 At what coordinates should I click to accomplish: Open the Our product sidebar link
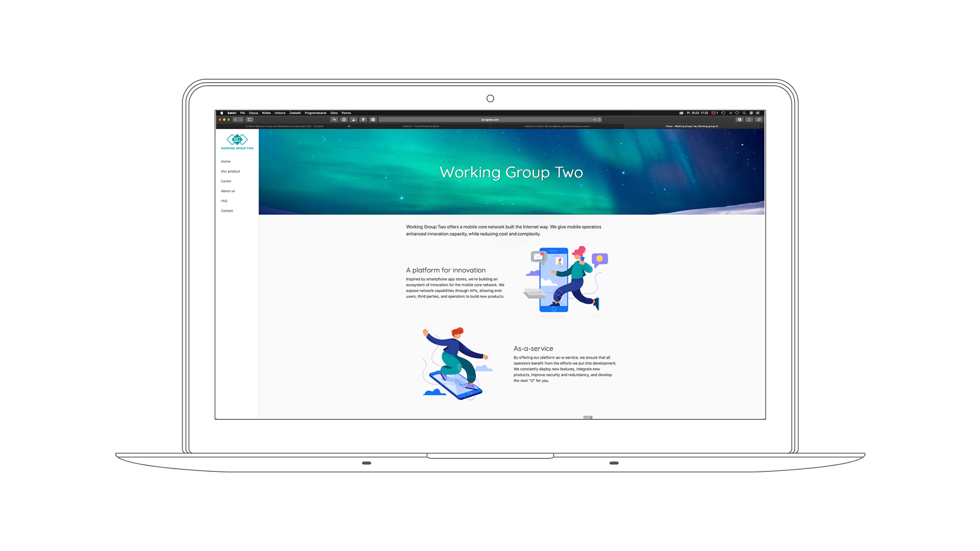click(x=230, y=171)
